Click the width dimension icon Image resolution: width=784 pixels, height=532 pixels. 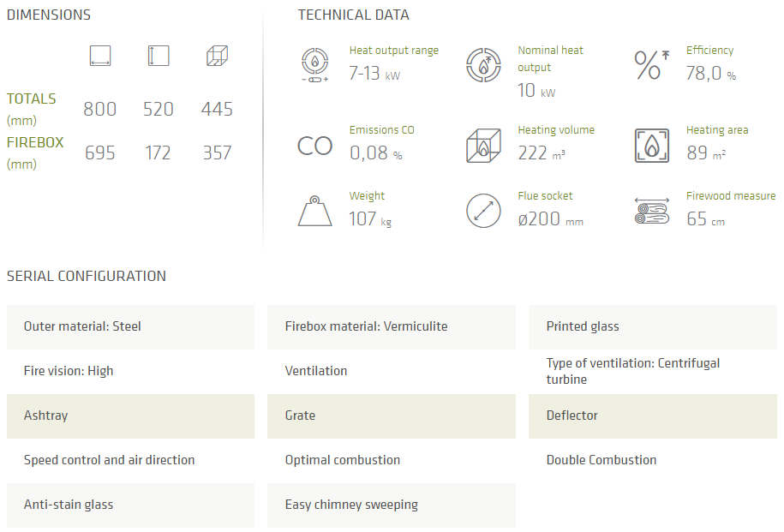click(x=100, y=57)
